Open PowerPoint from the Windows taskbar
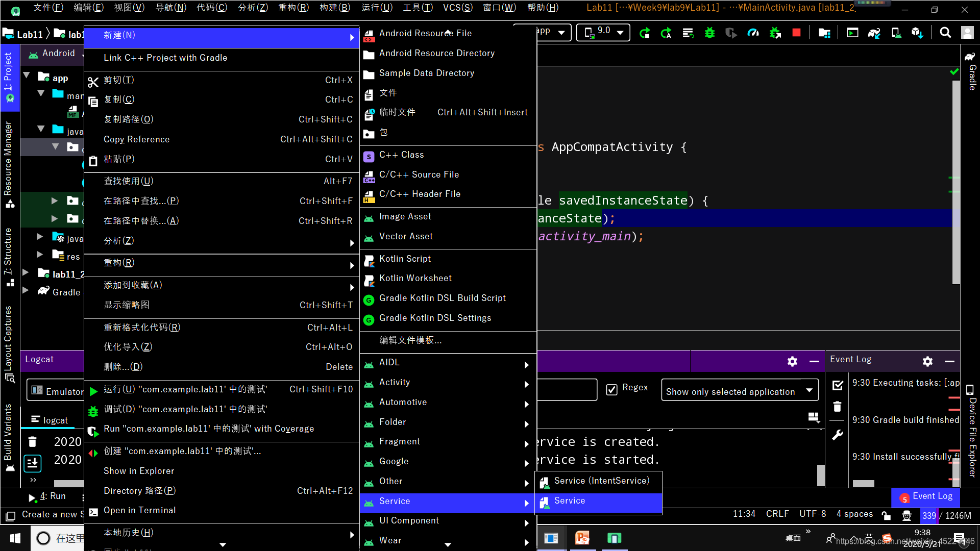The image size is (980, 551). 582,538
